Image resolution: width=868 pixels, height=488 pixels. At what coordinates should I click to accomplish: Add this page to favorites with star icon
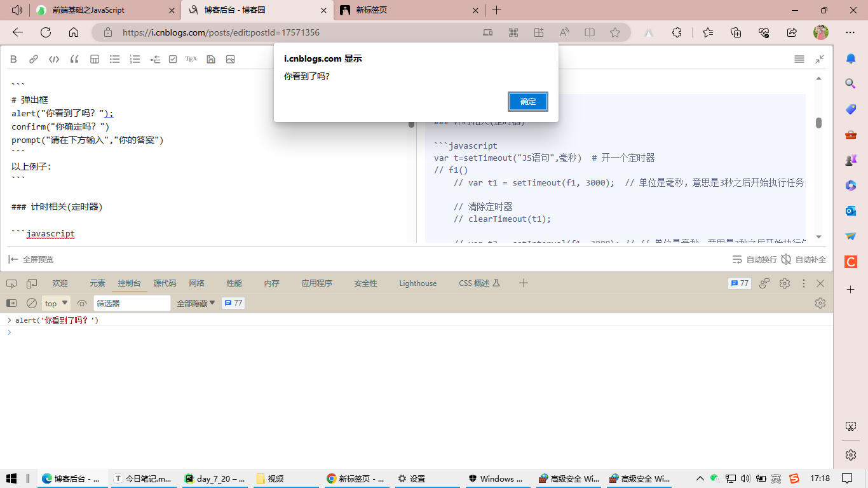(x=615, y=32)
